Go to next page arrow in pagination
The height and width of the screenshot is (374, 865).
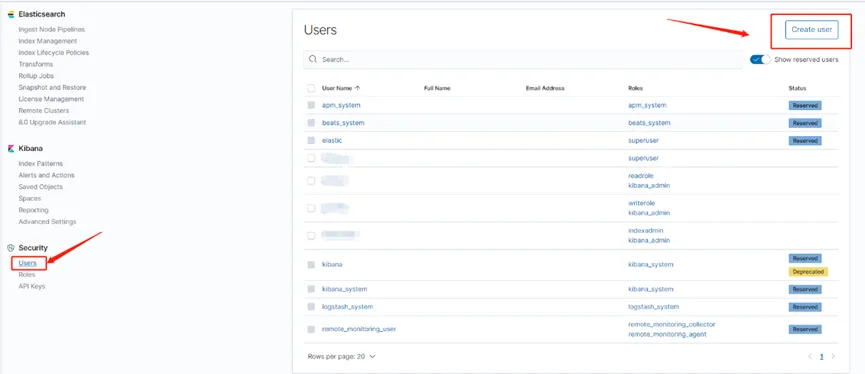[833, 357]
